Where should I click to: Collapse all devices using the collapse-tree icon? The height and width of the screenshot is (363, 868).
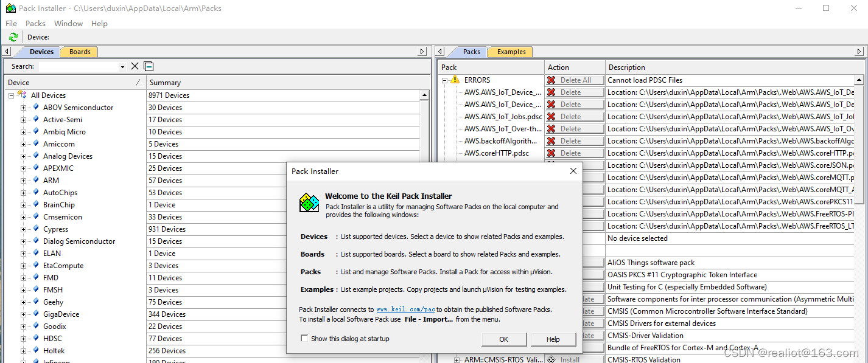click(149, 66)
